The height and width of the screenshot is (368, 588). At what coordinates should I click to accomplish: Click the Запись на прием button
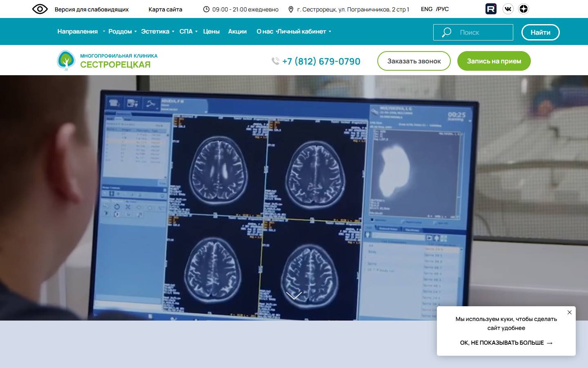494,61
